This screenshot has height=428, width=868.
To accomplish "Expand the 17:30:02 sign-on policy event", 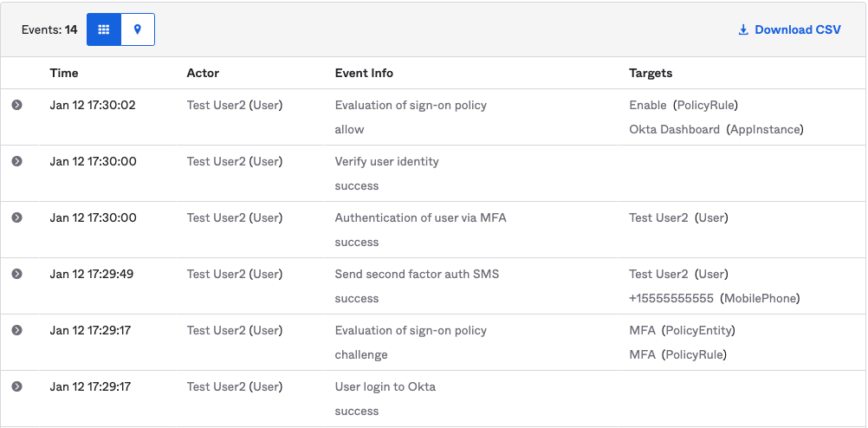I will click(x=16, y=105).
